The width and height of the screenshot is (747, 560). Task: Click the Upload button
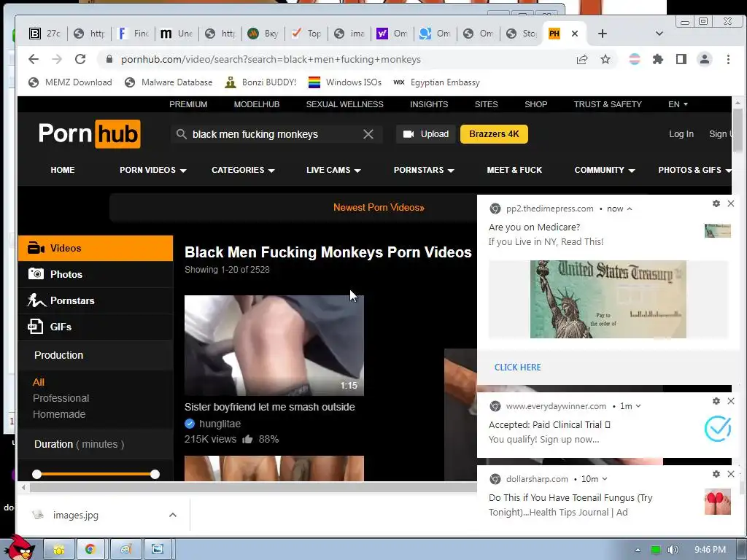[426, 134]
